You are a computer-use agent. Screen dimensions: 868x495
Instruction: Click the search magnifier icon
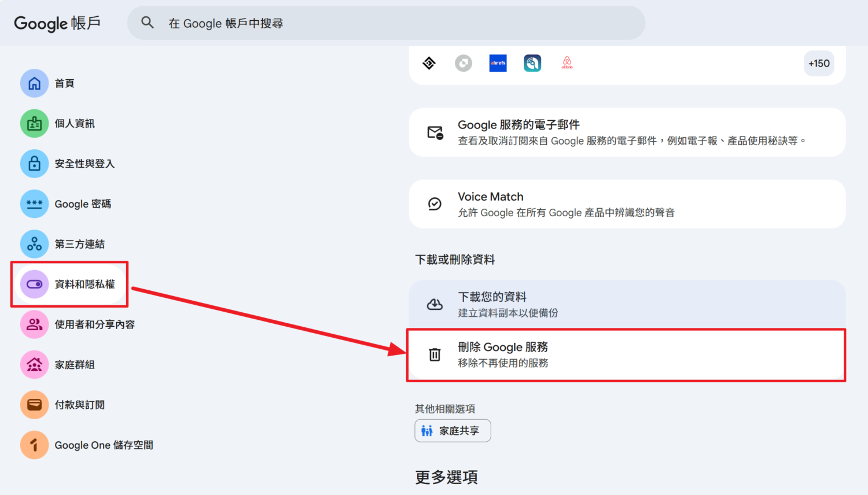click(x=148, y=23)
